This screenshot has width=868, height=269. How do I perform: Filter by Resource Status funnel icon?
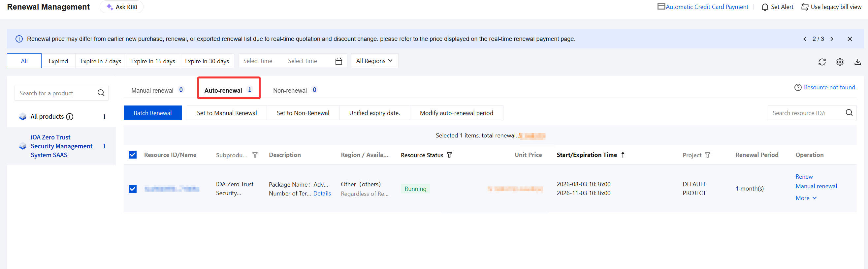pyautogui.click(x=449, y=155)
